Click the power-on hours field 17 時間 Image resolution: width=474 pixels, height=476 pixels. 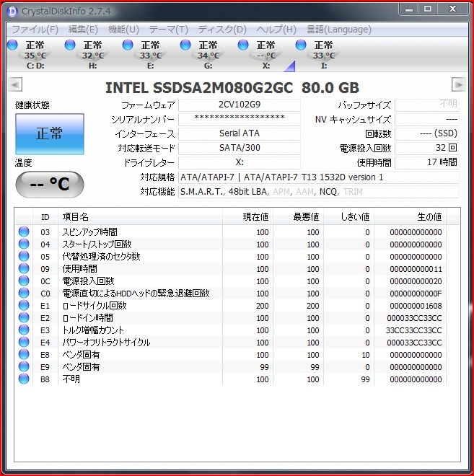pos(427,162)
